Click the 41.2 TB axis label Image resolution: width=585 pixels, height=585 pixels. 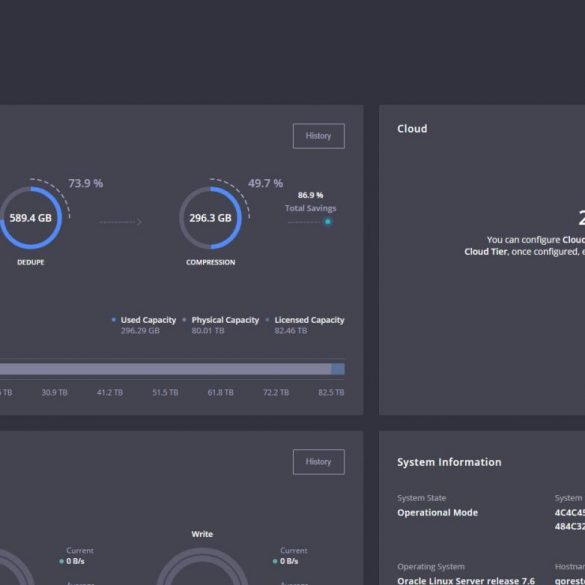pyautogui.click(x=110, y=392)
